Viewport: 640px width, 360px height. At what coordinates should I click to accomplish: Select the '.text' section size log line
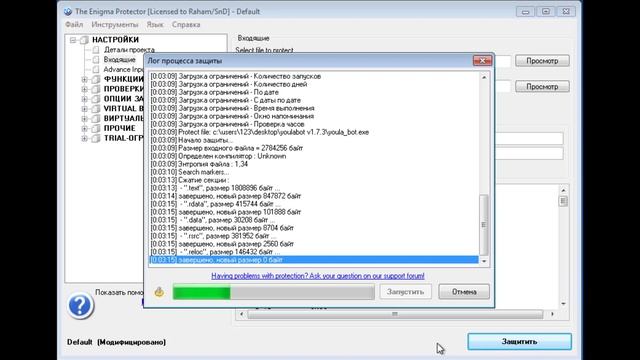tap(314, 188)
